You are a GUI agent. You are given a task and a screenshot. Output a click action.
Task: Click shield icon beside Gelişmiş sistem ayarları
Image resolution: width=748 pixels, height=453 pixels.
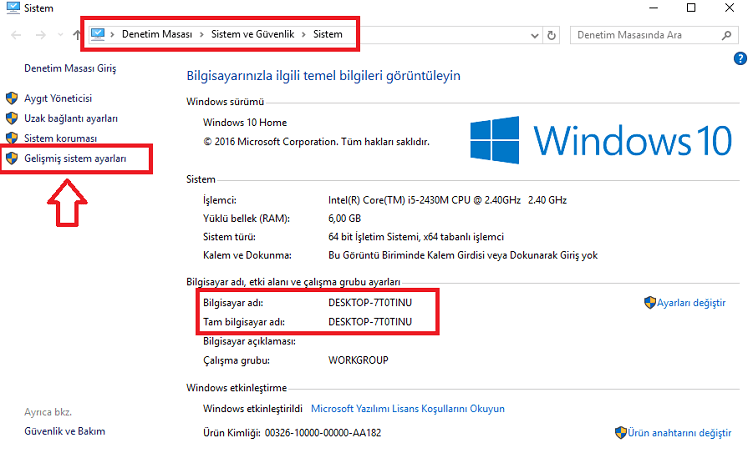(12, 158)
